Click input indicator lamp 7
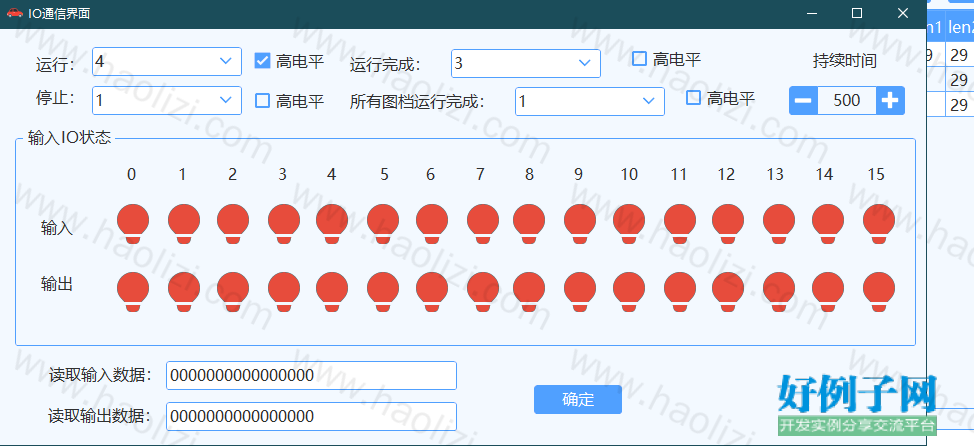 click(483, 224)
